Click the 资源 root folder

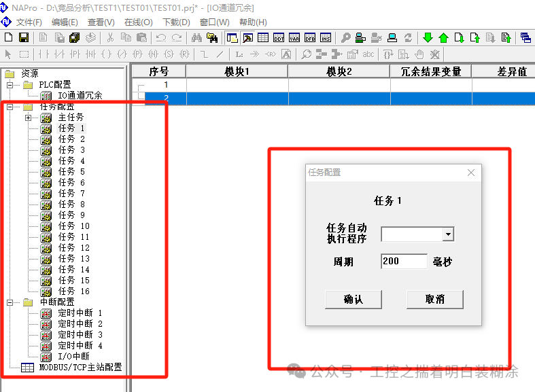[x=30, y=73]
